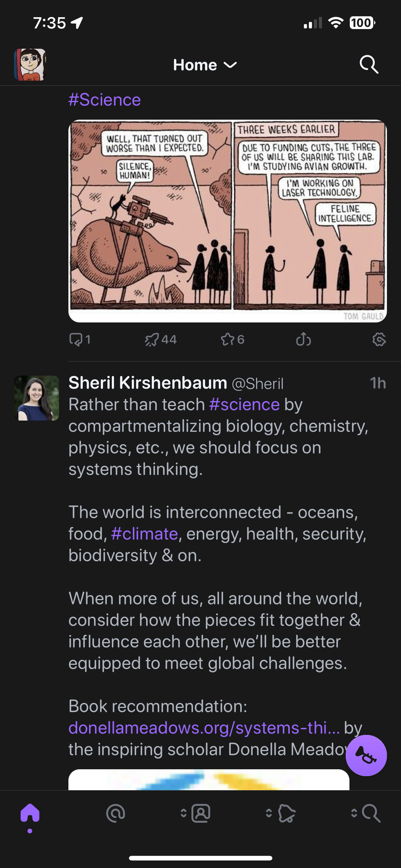Reply to the Tom Gauld comic post
Image resolution: width=401 pixels, height=868 pixels.
pyautogui.click(x=76, y=339)
